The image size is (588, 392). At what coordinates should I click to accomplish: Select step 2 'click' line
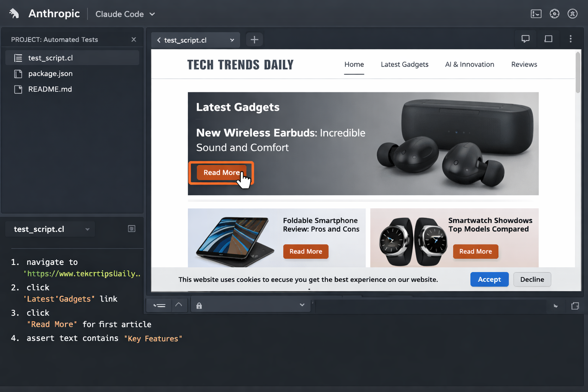[x=30, y=287]
